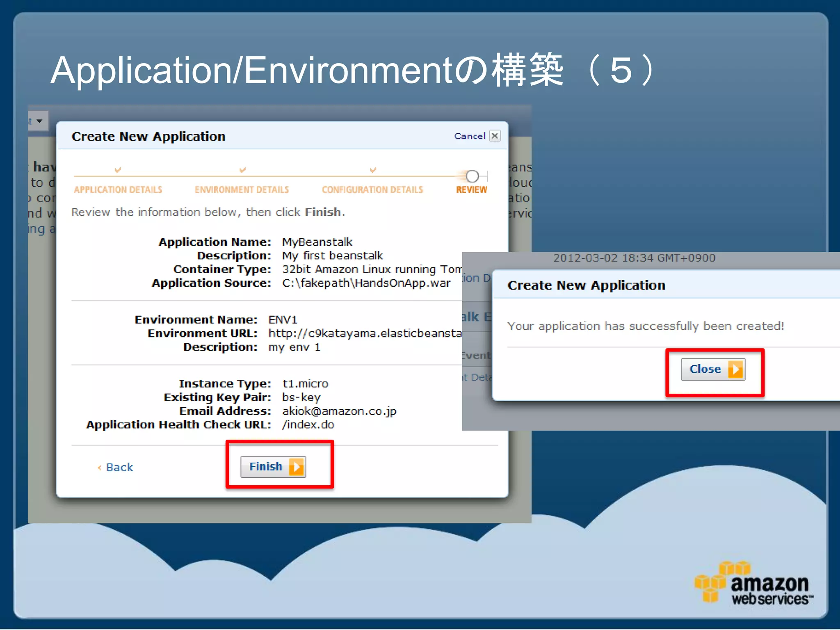Click the ENV1 environment name value
The height and width of the screenshot is (630, 840).
[283, 320]
